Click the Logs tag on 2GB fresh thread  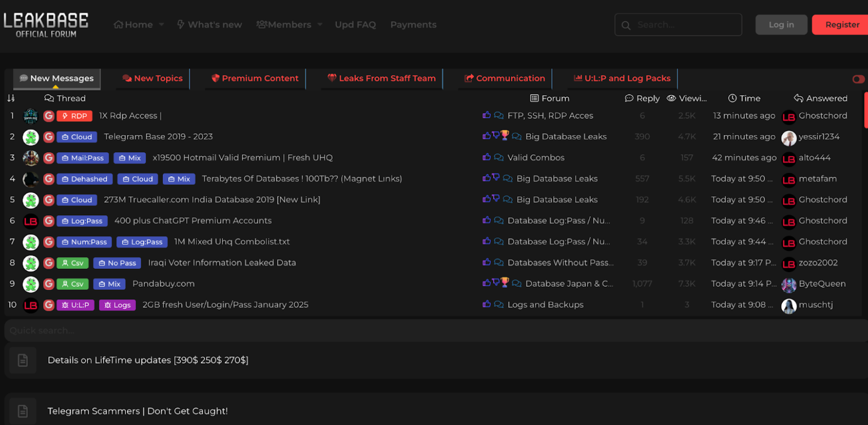[x=118, y=305]
